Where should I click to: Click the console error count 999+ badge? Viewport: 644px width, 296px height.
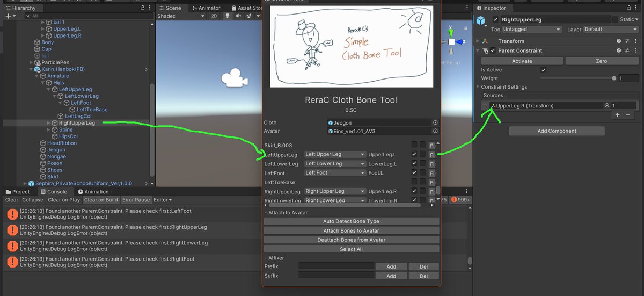461,200
